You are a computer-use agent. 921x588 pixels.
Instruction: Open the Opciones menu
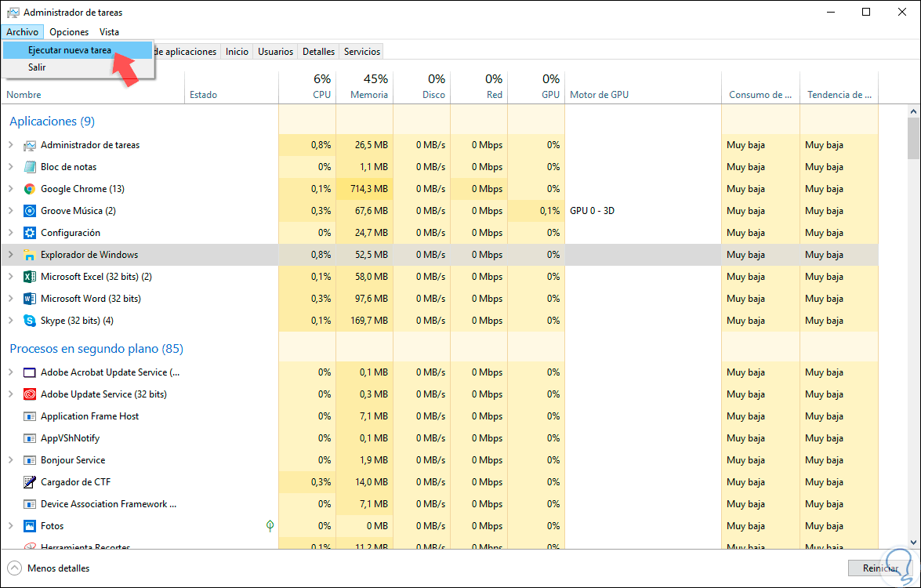69,32
